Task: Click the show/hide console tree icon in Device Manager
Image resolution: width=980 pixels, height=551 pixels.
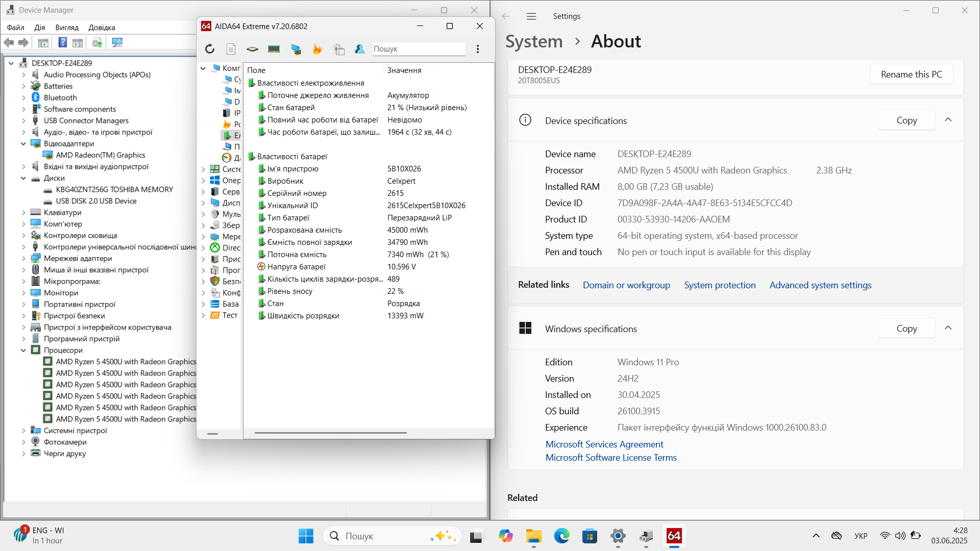Action: point(43,43)
